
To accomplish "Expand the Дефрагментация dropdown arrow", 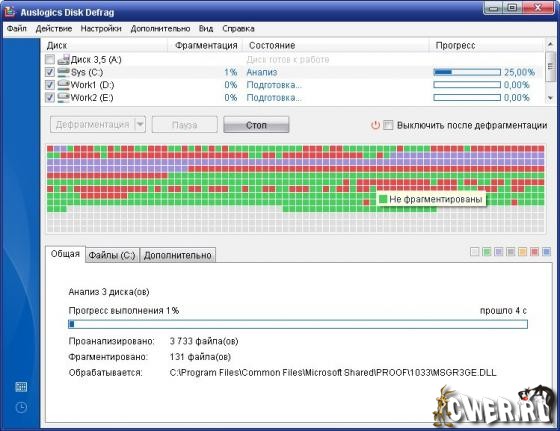I will (x=140, y=125).
